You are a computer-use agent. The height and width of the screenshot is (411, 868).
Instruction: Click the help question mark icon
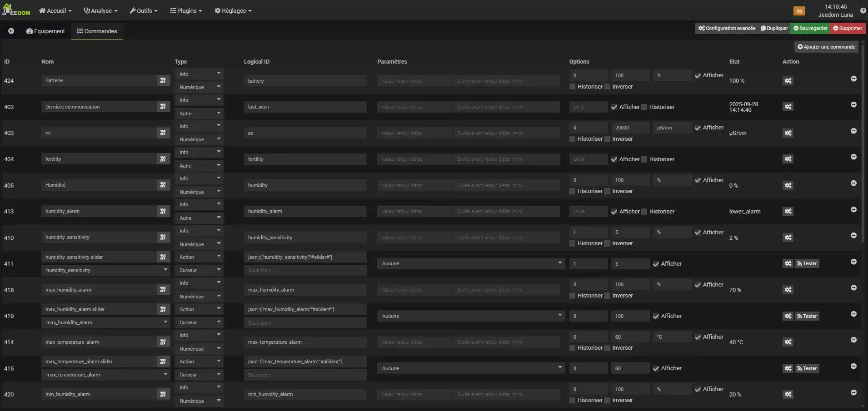coord(863,11)
